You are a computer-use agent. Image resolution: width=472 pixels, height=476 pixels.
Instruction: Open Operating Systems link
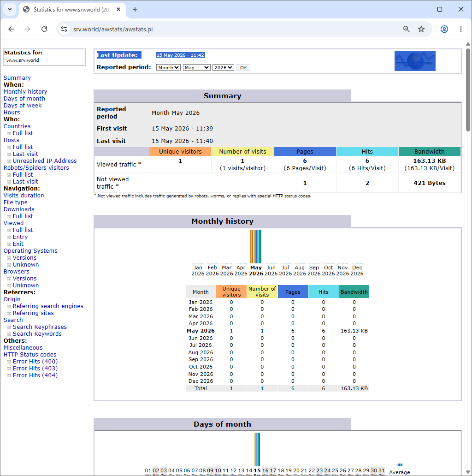click(30, 251)
